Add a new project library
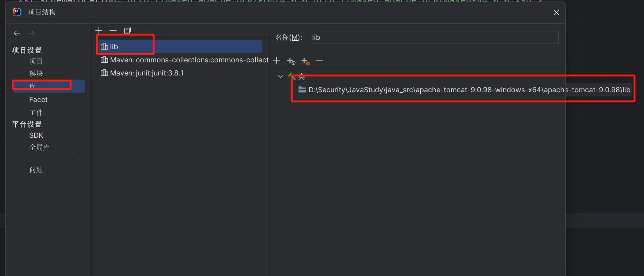This screenshot has height=276, width=644. 99,30
